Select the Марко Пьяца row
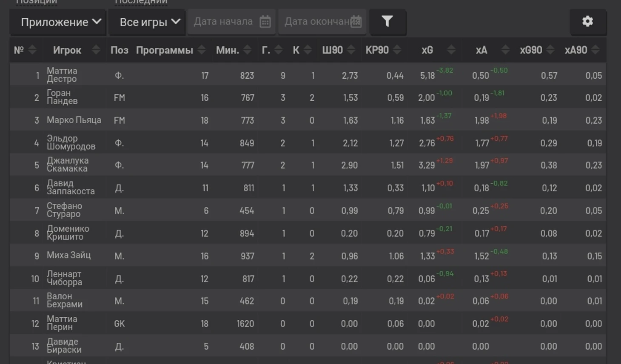 click(x=308, y=120)
